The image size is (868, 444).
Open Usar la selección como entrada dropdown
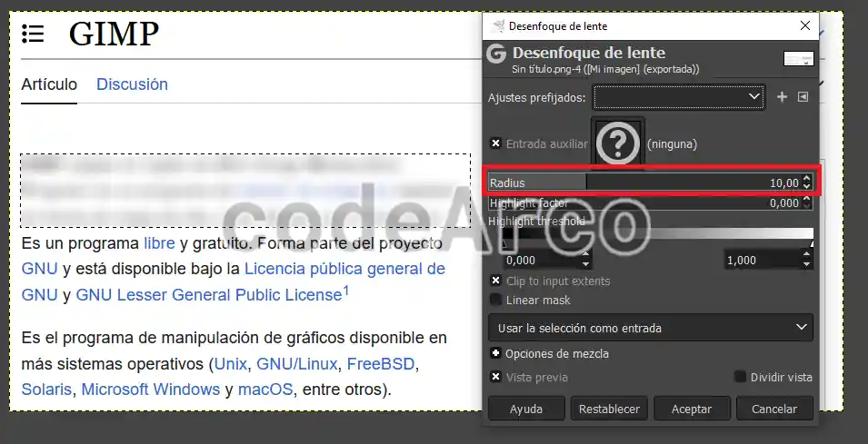tap(651, 328)
